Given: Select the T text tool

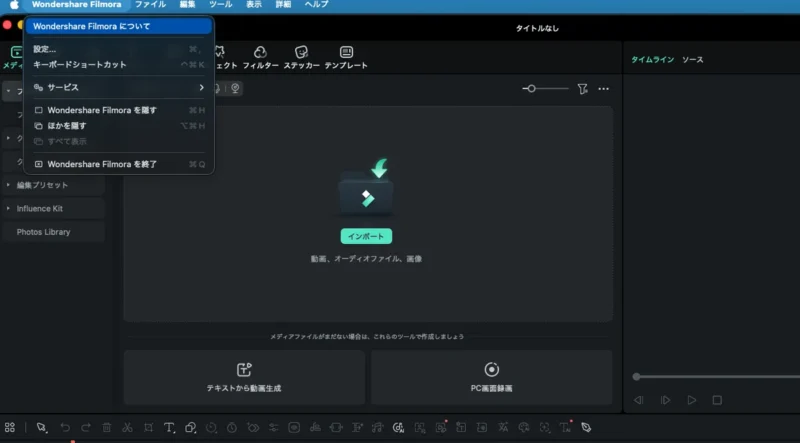Looking at the screenshot, I should click(169, 428).
